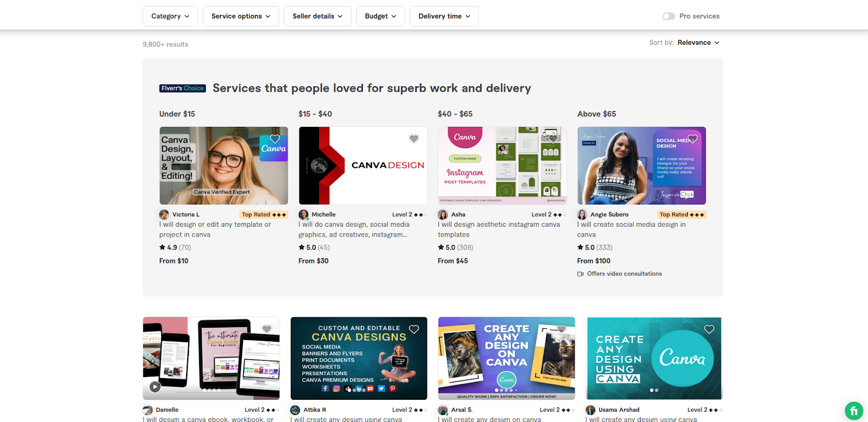868x422 pixels.
Task: Click Victoria L's profile avatar
Action: point(164,215)
